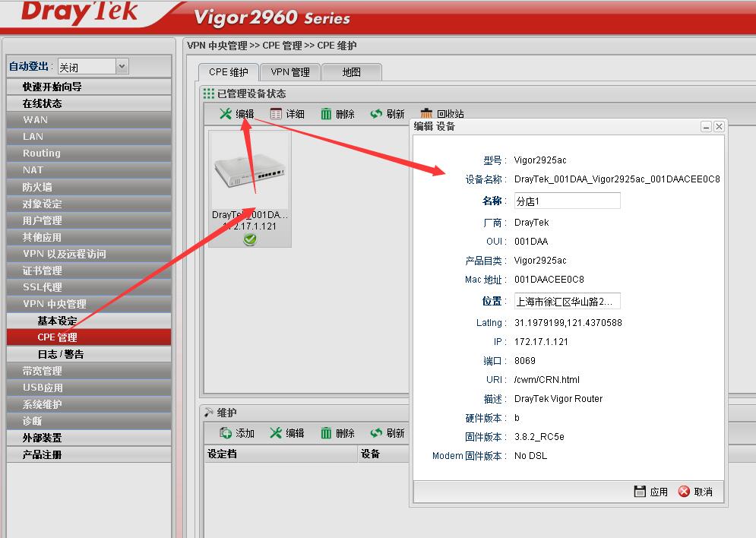This screenshot has height=538, width=756.
Task: Expand VPN 以及远程访问 menu
Action: [89, 254]
